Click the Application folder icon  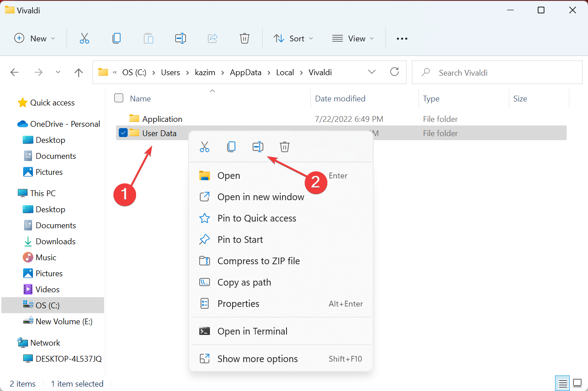pos(134,118)
